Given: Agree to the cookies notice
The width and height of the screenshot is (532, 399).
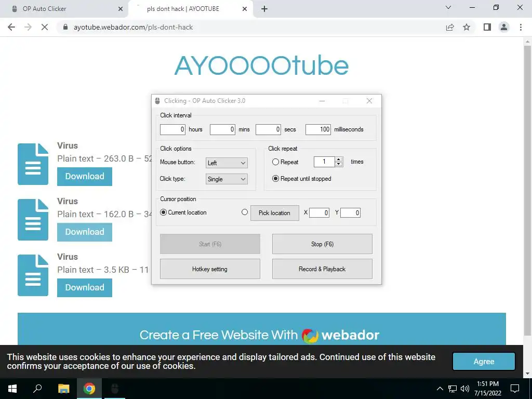Looking at the screenshot, I should (x=484, y=362).
